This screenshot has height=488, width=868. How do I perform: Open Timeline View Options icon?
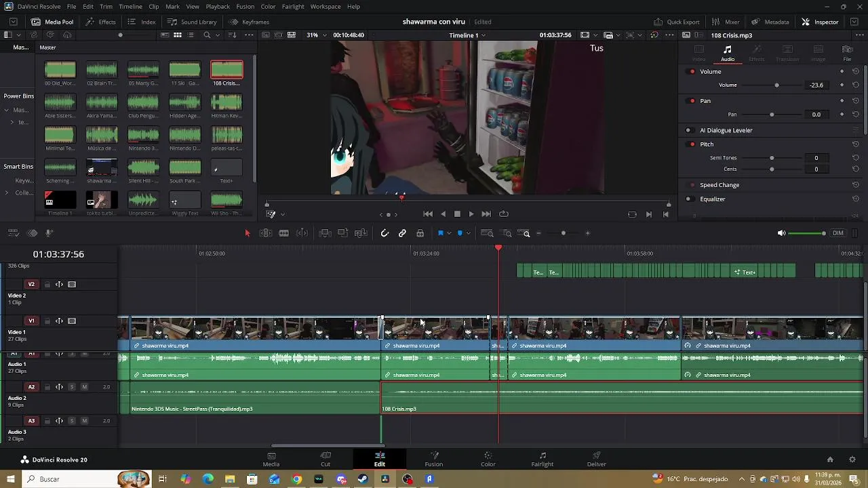pos(13,233)
